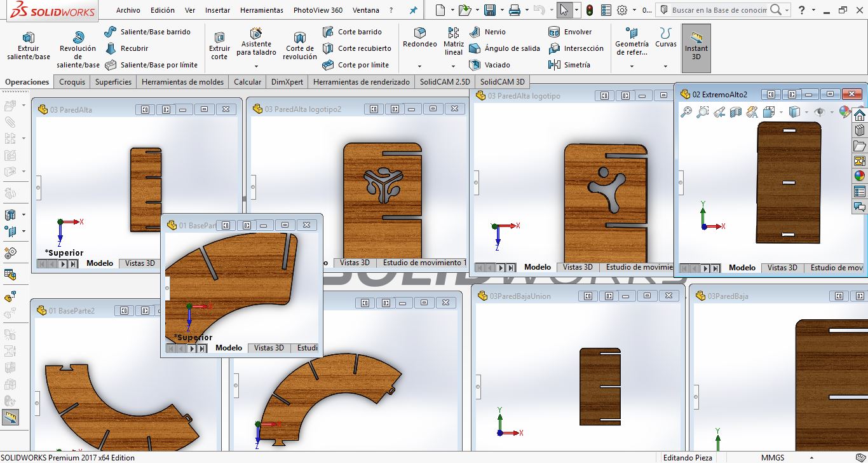
Task: Switch to the Croquis tab
Action: click(72, 82)
